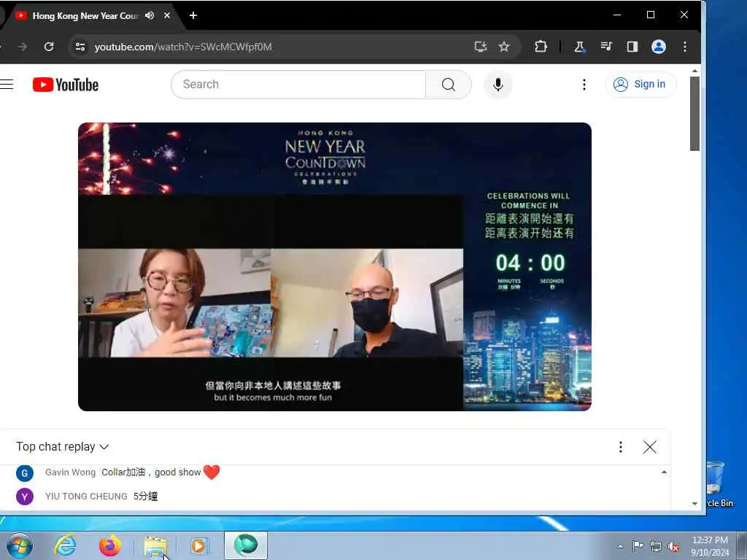747x560 pixels.
Task: Click the install app icon in address bar
Action: [x=481, y=47]
